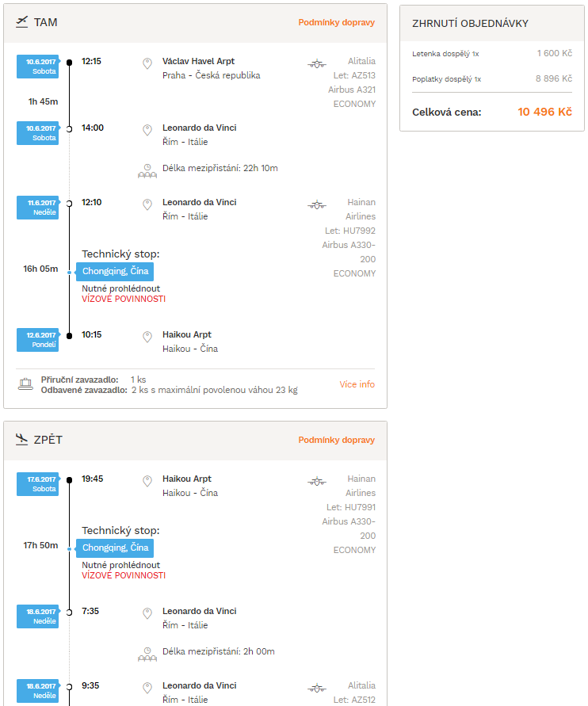This screenshot has height=706, width=588.
Task: Click the 12.6.2017 Pondělí arrival date badge
Action: point(38,339)
